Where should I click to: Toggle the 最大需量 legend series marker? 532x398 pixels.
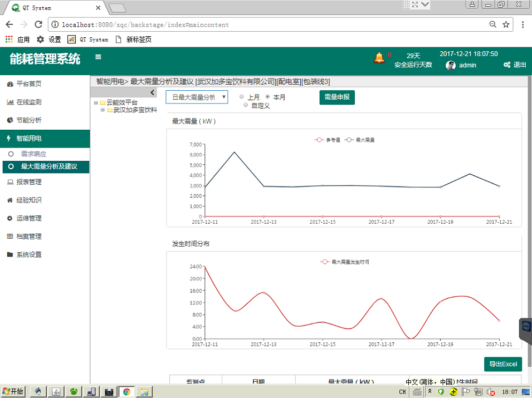pos(349,140)
